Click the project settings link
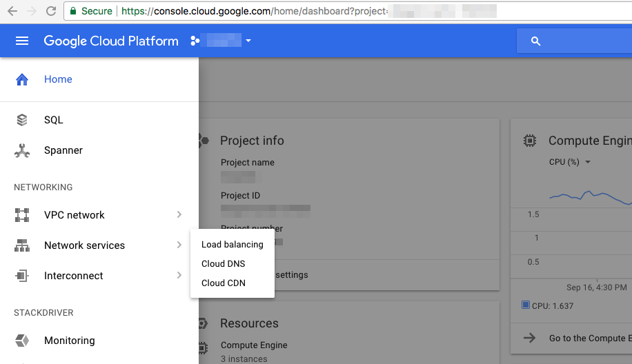Image resolution: width=632 pixels, height=364 pixels. tap(291, 274)
